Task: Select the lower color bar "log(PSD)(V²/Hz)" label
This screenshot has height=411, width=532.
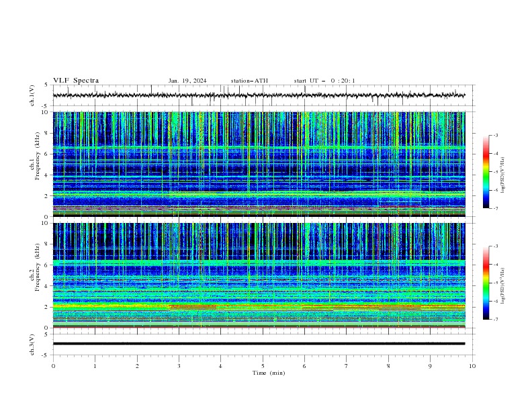Action: pyautogui.click(x=503, y=285)
